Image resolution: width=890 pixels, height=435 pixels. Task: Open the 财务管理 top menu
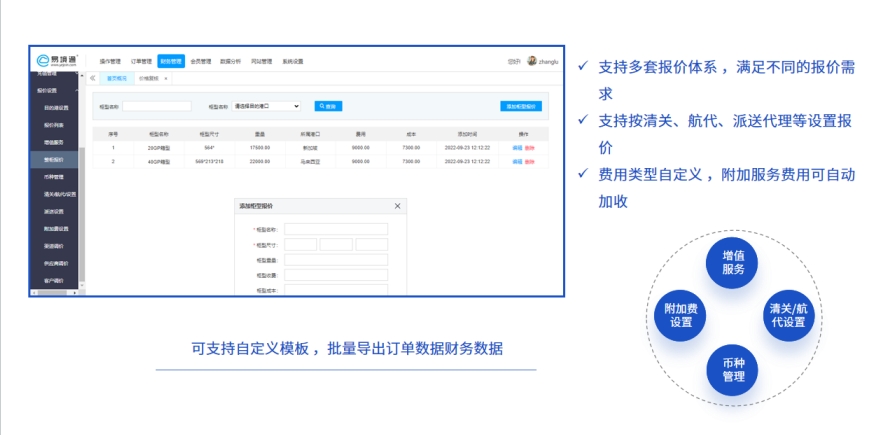point(170,61)
